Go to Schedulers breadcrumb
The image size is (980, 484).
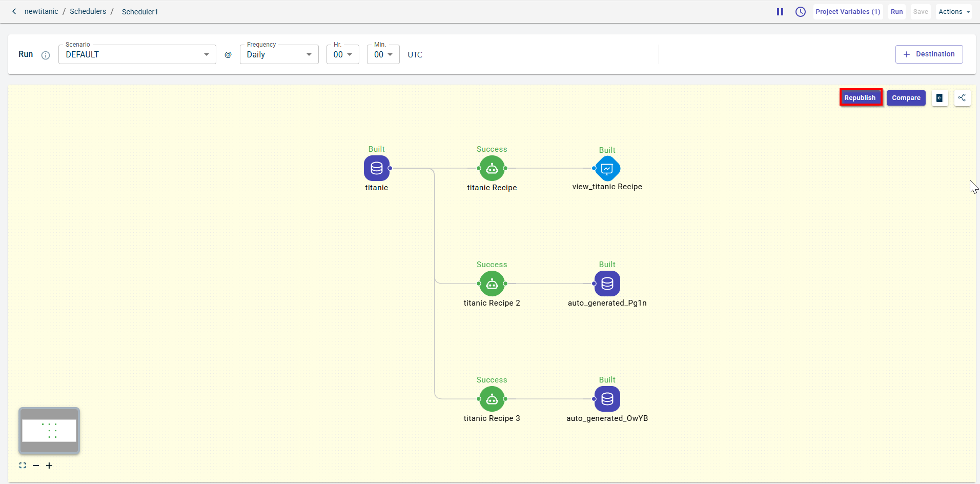[x=88, y=11]
